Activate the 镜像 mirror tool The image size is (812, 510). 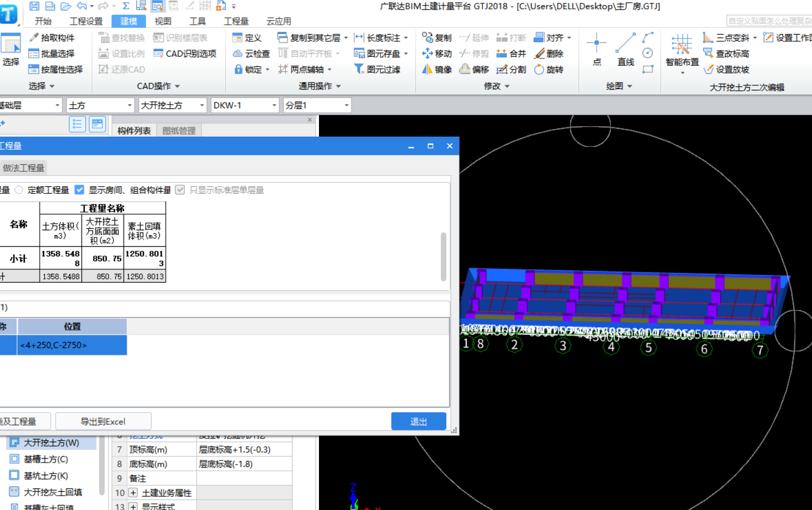437,69
